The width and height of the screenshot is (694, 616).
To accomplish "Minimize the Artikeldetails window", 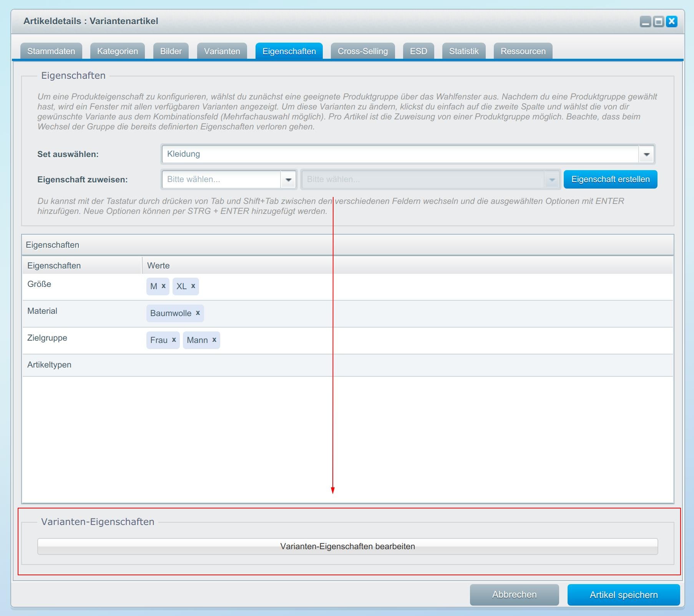I will click(x=645, y=22).
